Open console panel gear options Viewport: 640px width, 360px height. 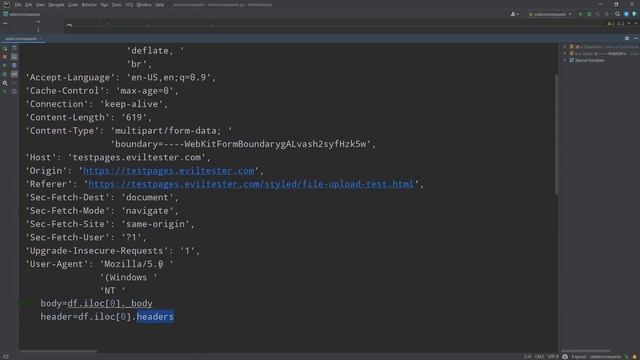tap(627, 38)
